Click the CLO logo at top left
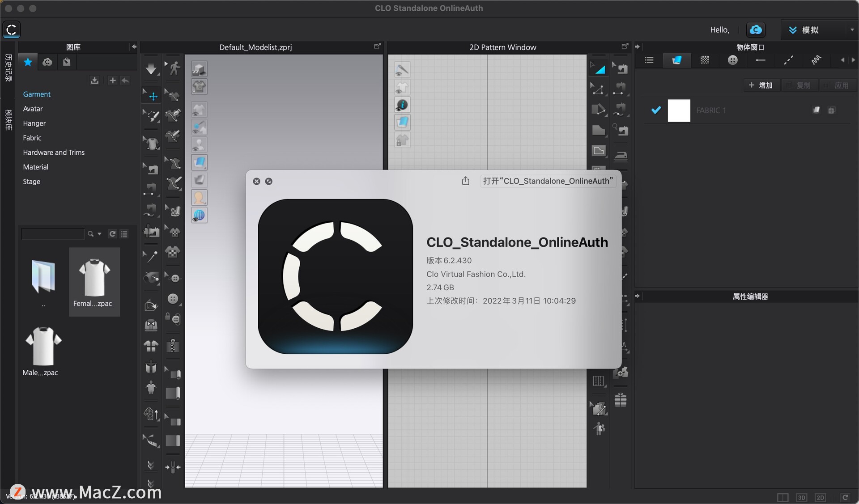859x504 pixels. (x=12, y=30)
